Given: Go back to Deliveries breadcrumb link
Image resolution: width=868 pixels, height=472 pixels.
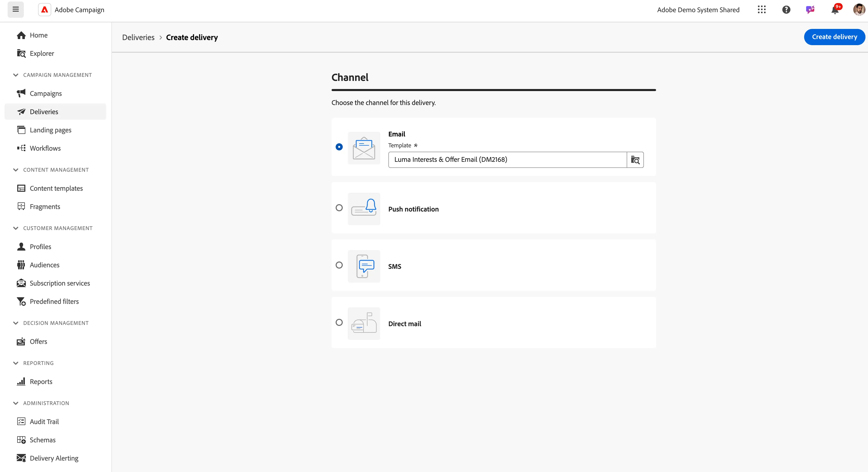Looking at the screenshot, I should [138, 38].
